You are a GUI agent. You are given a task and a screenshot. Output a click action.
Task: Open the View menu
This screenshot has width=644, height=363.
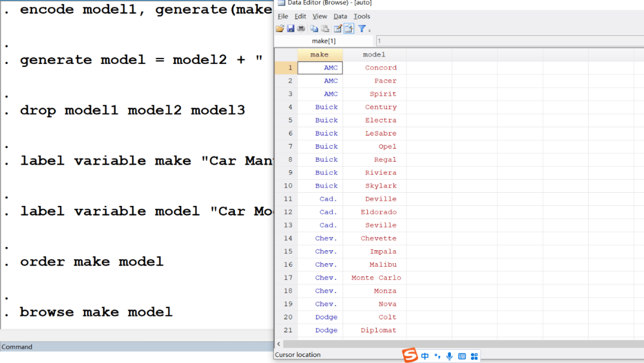pyautogui.click(x=320, y=17)
